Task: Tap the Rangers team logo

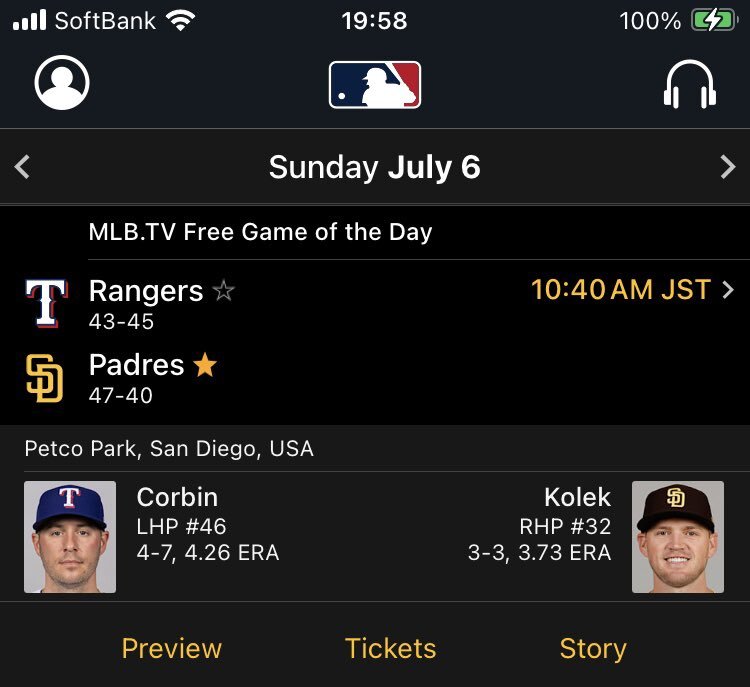Action: pos(46,303)
